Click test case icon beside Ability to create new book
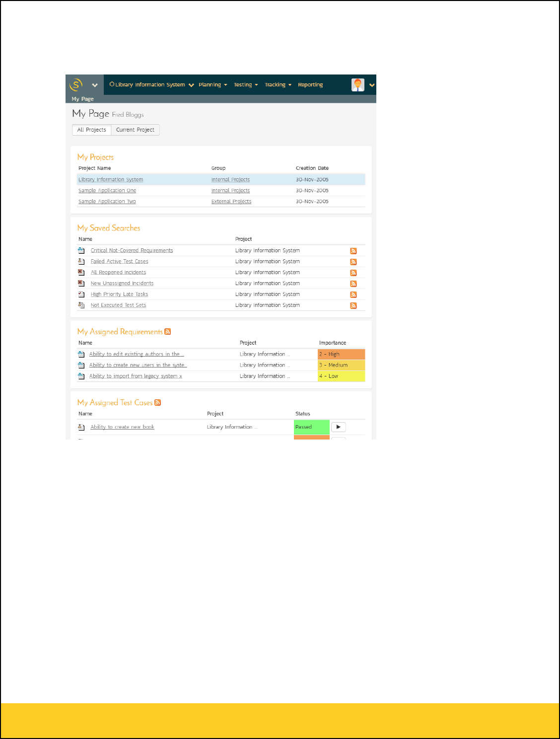Image resolution: width=560 pixels, height=739 pixels. tap(81, 427)
